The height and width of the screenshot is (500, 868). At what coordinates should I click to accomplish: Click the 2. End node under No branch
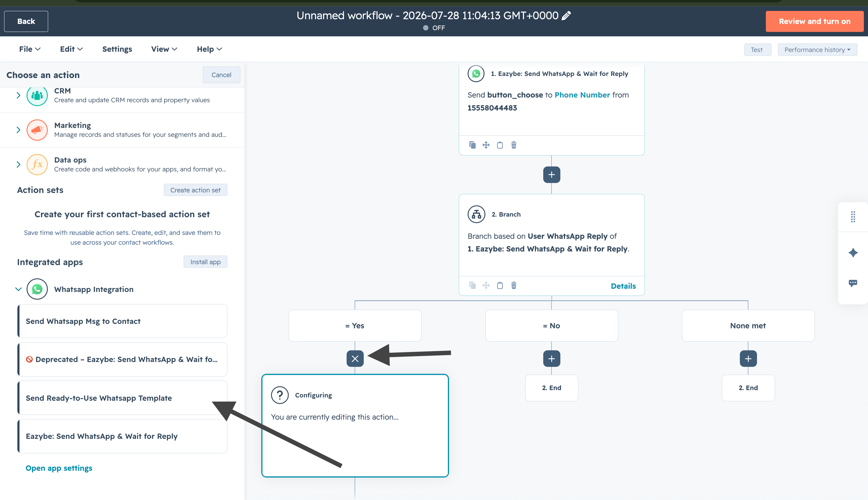tap(551, 388)
